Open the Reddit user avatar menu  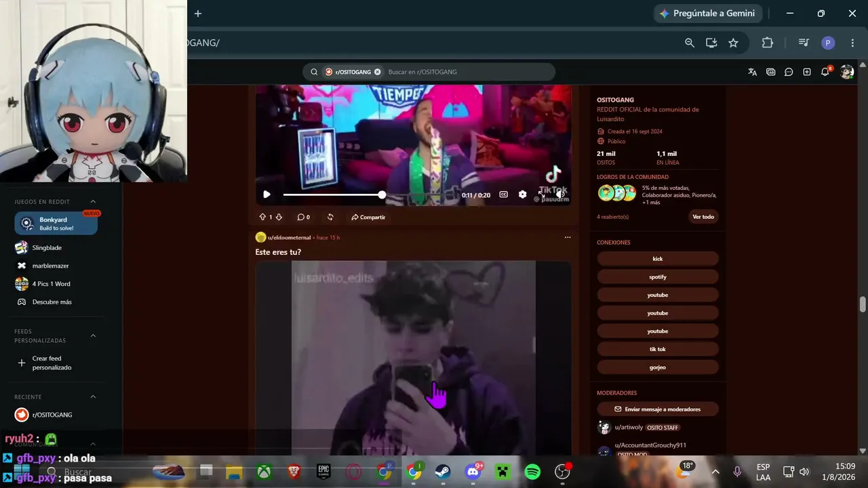point(846,72)
